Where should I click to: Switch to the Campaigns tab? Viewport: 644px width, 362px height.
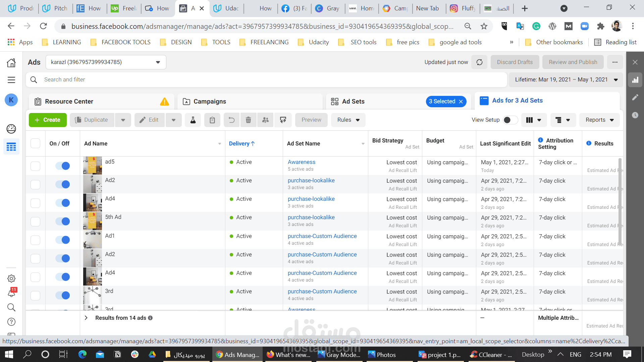tap(210, 102)
